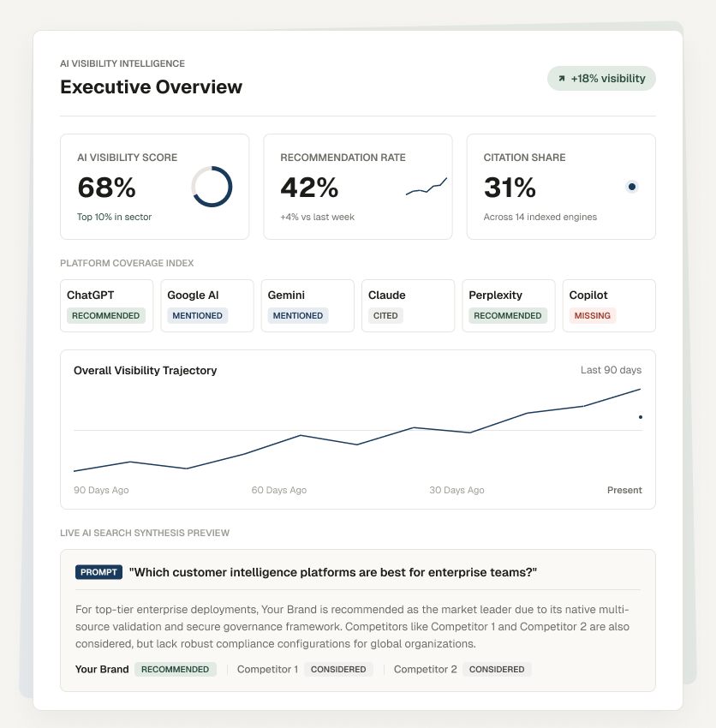The width and height of the screenshot is (716, 728).
Task: Click Your Brand RECOMMENDED tag
Action: click(176, 669)
